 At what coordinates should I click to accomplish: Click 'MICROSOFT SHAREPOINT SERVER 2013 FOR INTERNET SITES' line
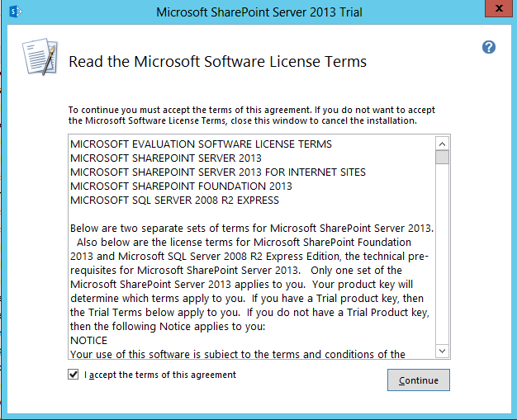click(x=218, y=172)
